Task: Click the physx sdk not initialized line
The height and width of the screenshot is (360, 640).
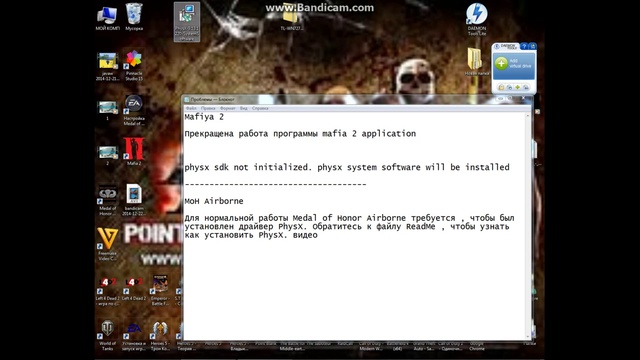Action: [347, 167]
